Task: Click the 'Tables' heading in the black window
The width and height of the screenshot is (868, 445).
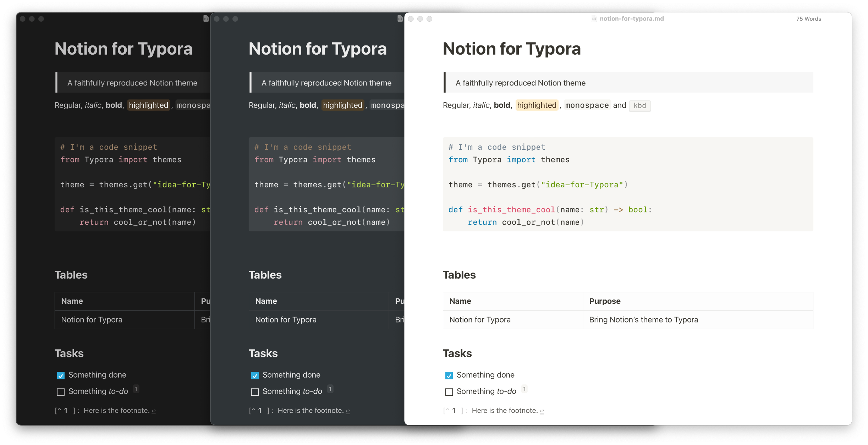Action: click(71, 275)
